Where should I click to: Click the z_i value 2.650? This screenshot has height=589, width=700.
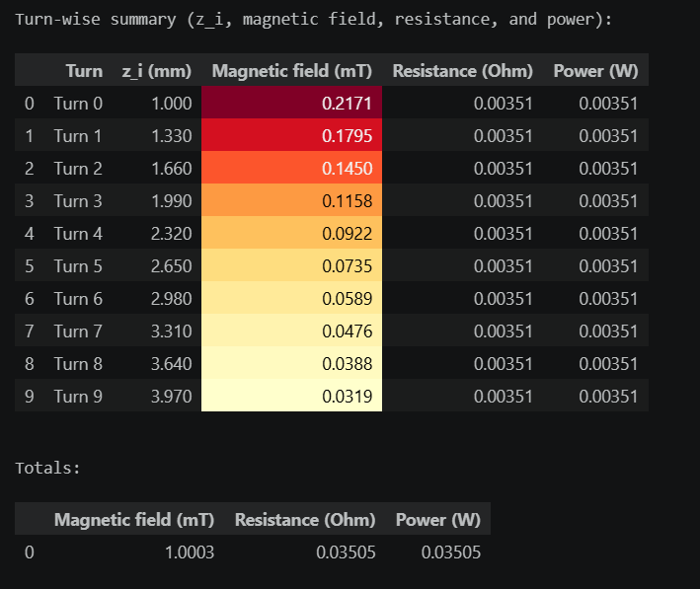pos(171,266)
